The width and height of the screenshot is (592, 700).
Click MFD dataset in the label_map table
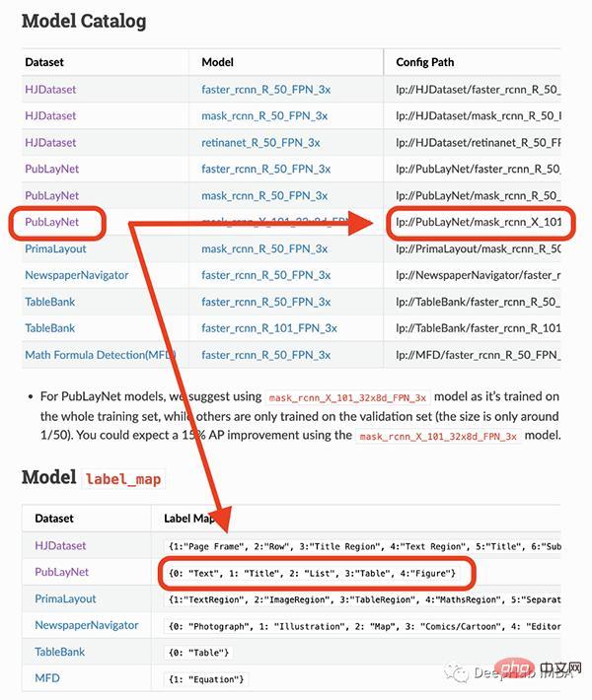click(x=47, y=678)
